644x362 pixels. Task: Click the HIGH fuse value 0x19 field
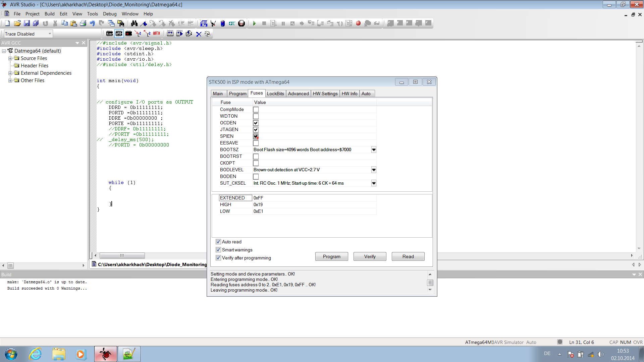314,204
